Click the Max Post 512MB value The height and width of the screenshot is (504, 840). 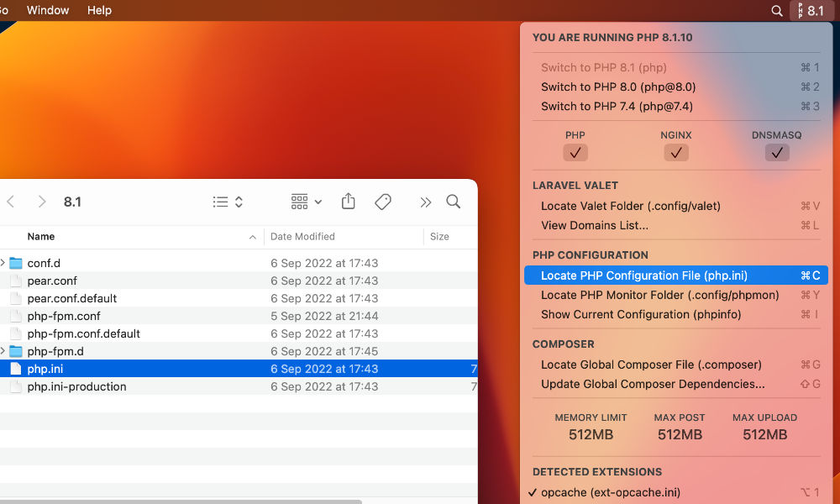click(680, 434)
